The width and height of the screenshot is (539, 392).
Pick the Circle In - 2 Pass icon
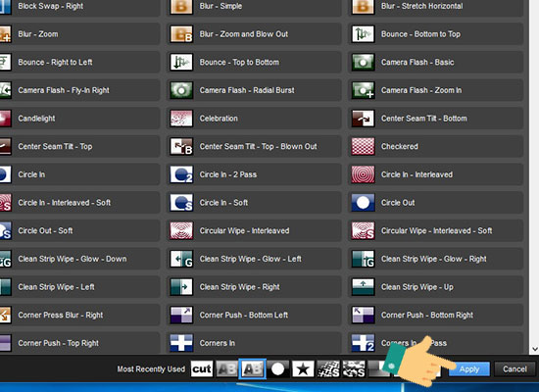click(x=181, y=174)
